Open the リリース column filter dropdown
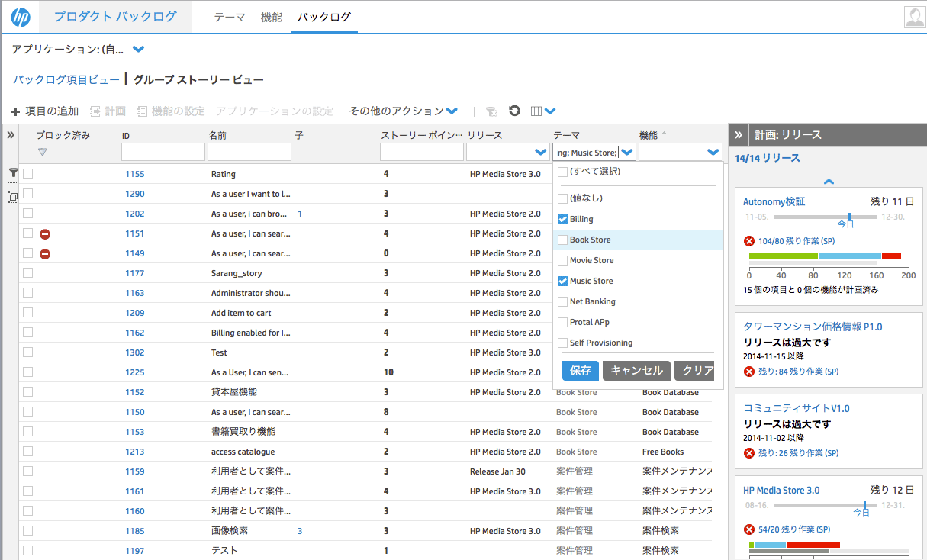 point(541,152)
